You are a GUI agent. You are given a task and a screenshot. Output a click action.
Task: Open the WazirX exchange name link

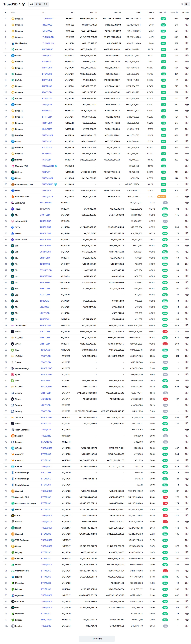point(18,233)
